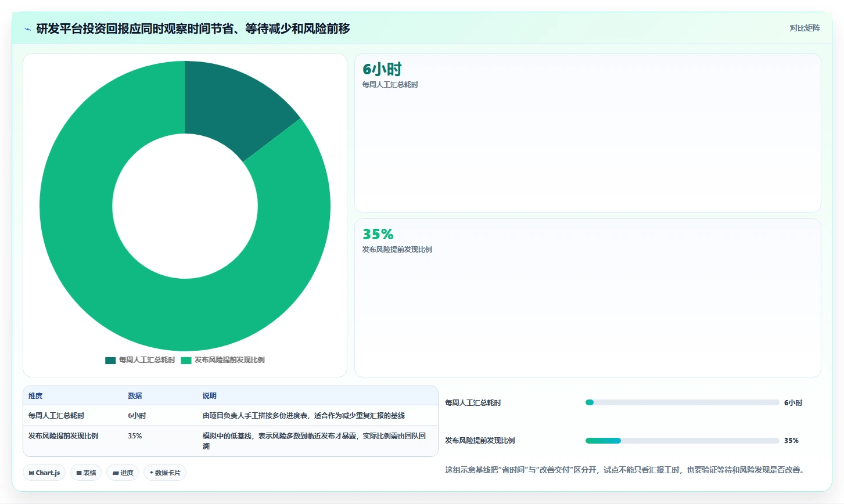The width and height of the screenshot is (844, 504).
Task: Click progress row label 每周人工汇总耗时
Action: [473, 403]
